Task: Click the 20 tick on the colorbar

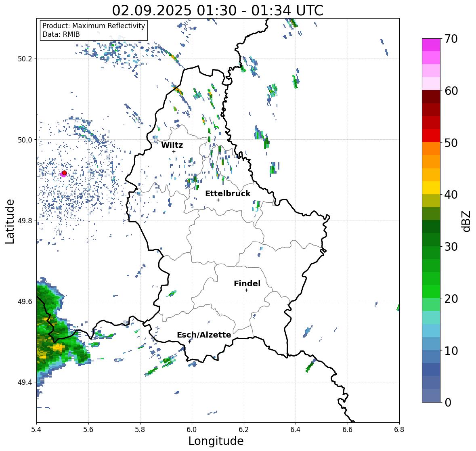Action: (451, 298)
